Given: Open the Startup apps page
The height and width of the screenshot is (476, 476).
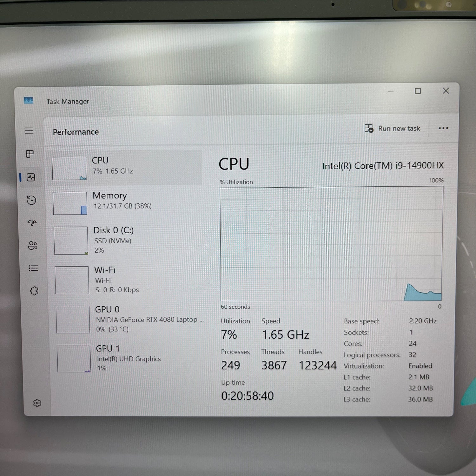Looking at the screenshot, I should coord(32,223).
